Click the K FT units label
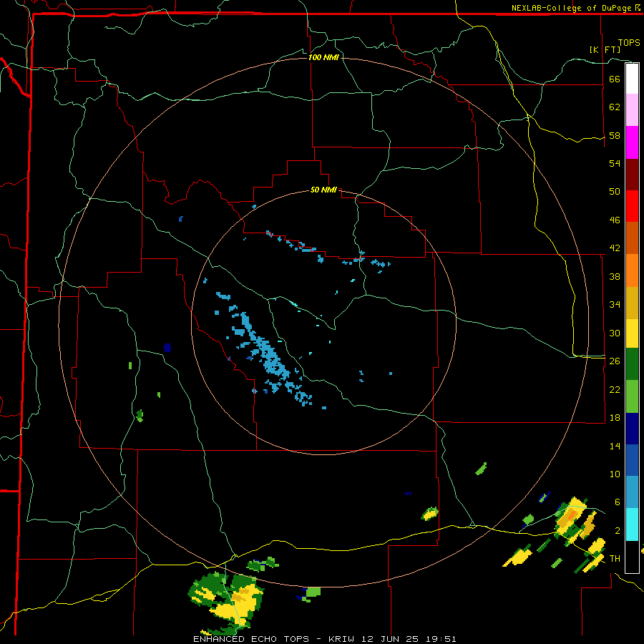Screen dimensions: 644x644 [x=605, y=49]
